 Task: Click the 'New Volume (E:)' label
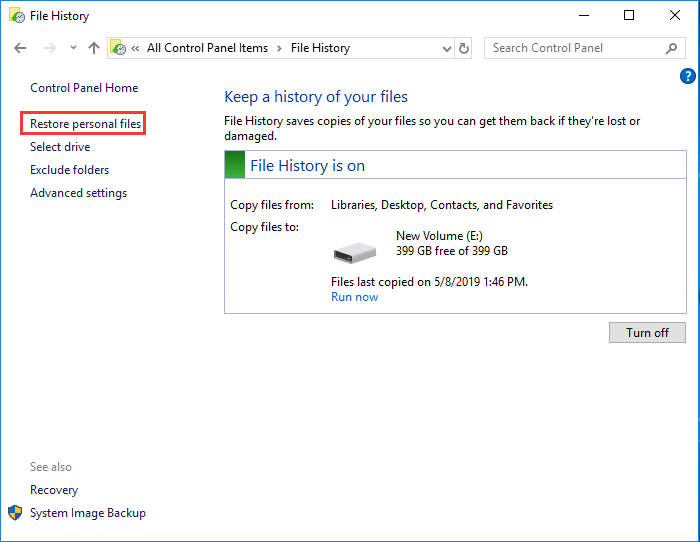[439, 236]
